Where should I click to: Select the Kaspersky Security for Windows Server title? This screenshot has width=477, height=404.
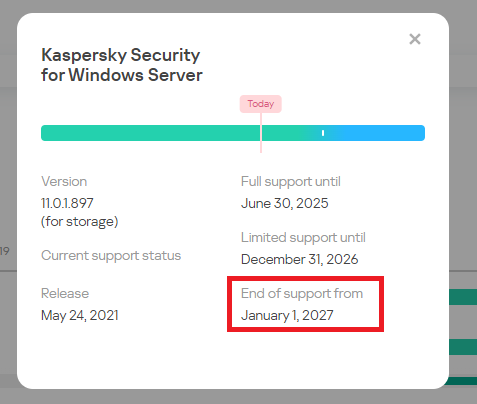click(x=122, y=65)
